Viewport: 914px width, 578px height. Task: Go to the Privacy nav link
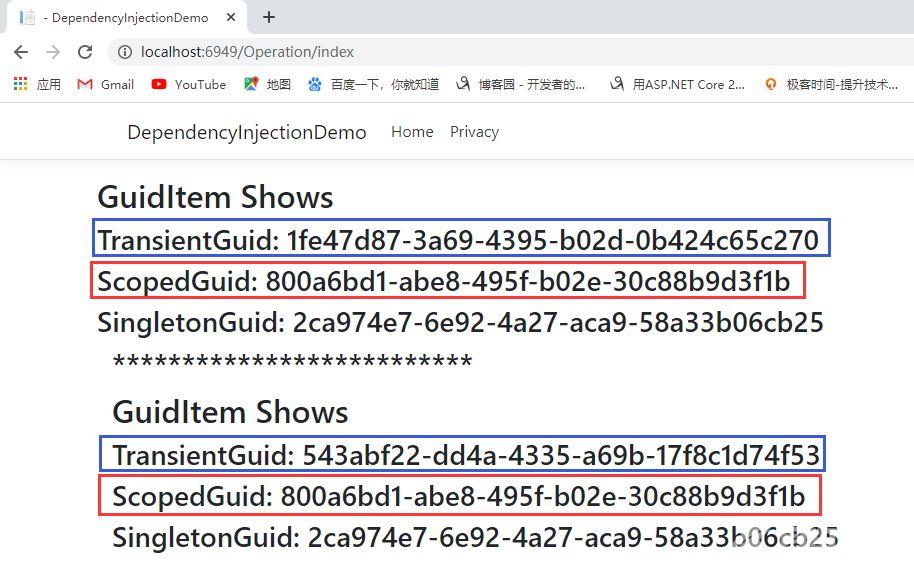click(x=474, y=132)
